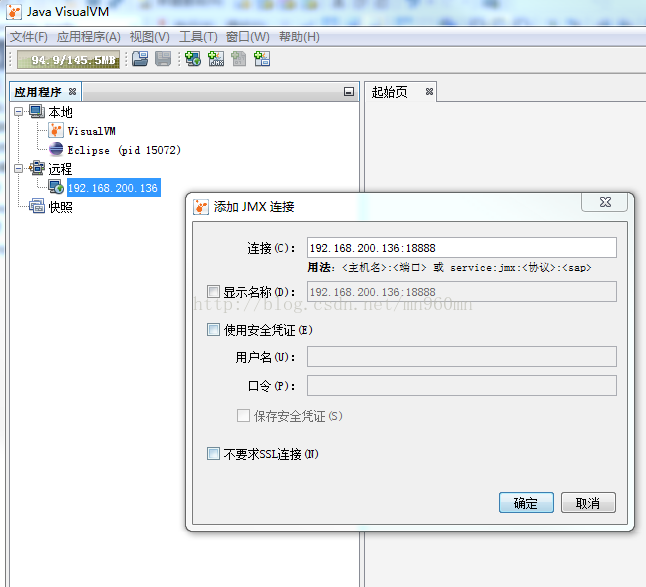This screenshot has height=587, width=646.
Task: Click the 连接(C) input field
Action: (461, 248)
